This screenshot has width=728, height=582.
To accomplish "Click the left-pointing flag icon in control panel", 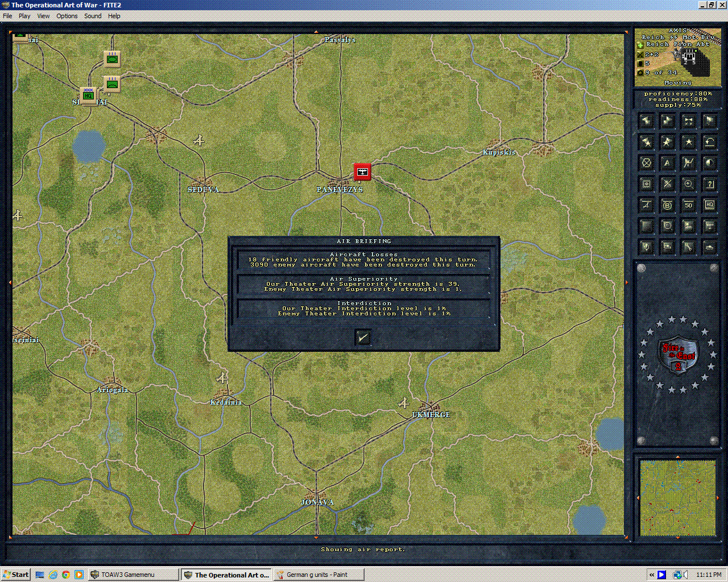I will tap(646, 121).
